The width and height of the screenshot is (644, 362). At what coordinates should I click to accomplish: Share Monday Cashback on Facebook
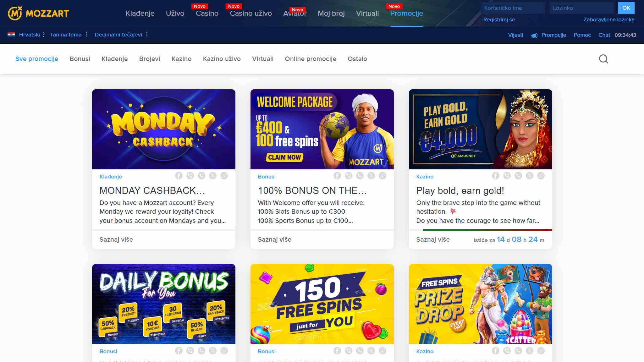(x=179, y=176)
